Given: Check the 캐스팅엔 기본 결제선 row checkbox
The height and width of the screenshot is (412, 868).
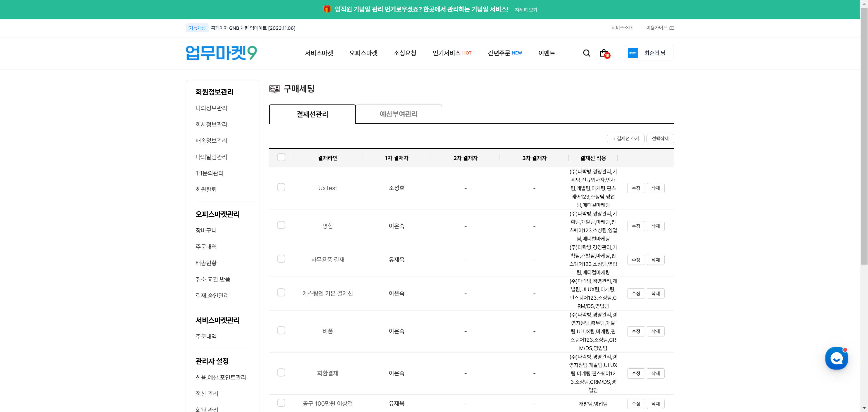Looking at the screenshot, I should [x=281, y=292].
